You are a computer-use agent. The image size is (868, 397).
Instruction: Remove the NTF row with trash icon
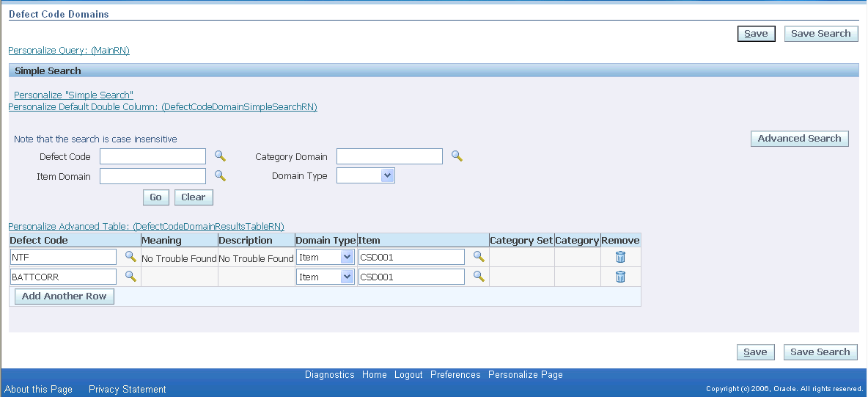click(x=620, y=257)
